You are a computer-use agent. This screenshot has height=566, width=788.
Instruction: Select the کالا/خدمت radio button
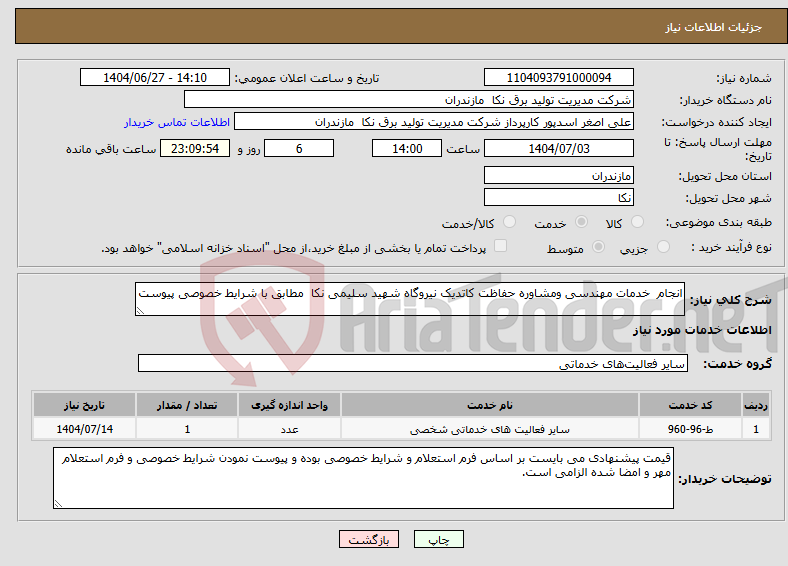coord(510,222)
